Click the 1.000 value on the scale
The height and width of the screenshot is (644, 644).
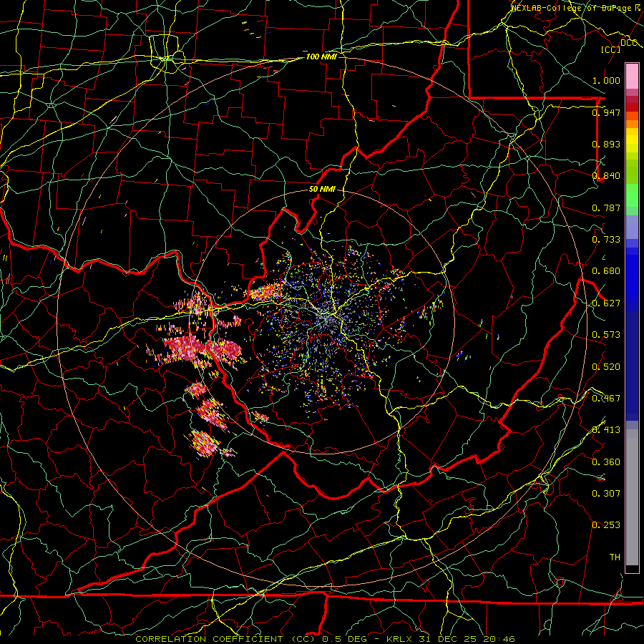[606, 80]
